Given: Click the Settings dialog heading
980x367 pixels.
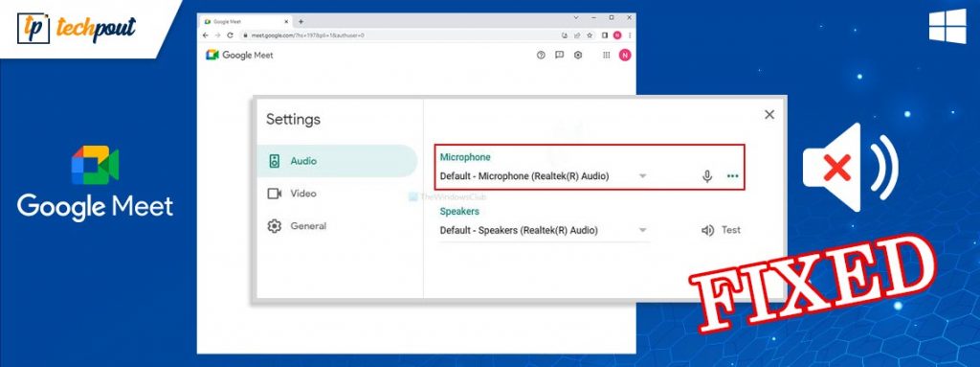Looking at the screenshot, I should (293, 120).
